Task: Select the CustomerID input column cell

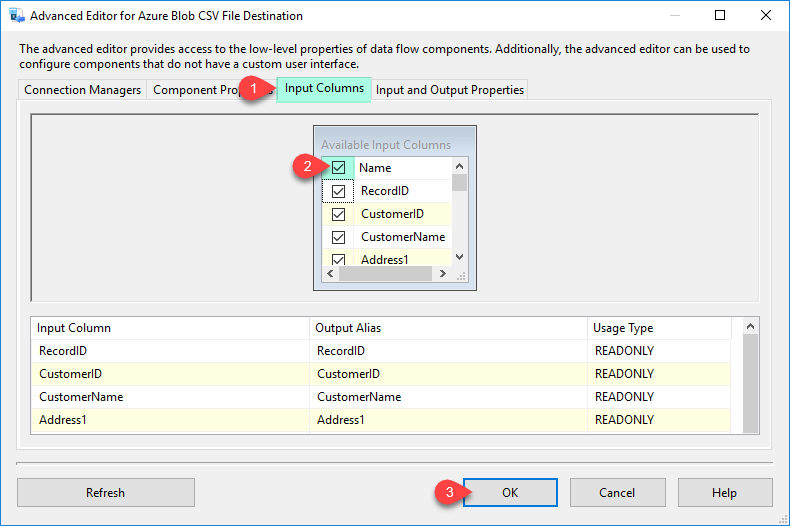Action: coord(170,374)
